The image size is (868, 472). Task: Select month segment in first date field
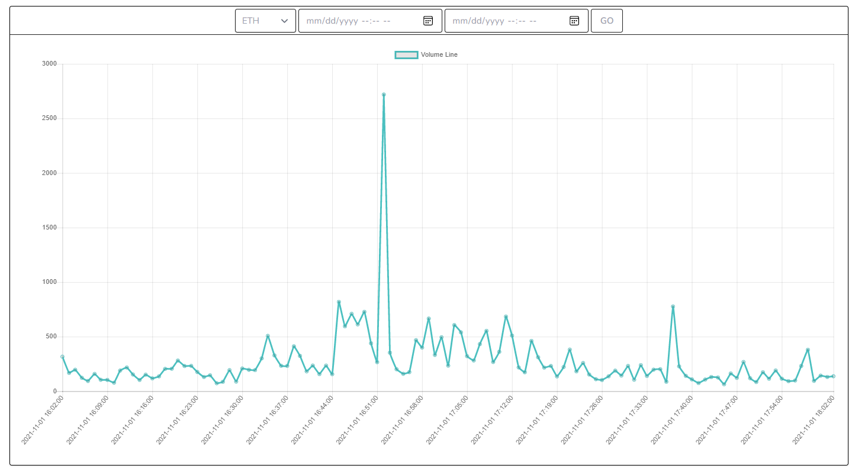pyautogui.click(x=313, y=21)
